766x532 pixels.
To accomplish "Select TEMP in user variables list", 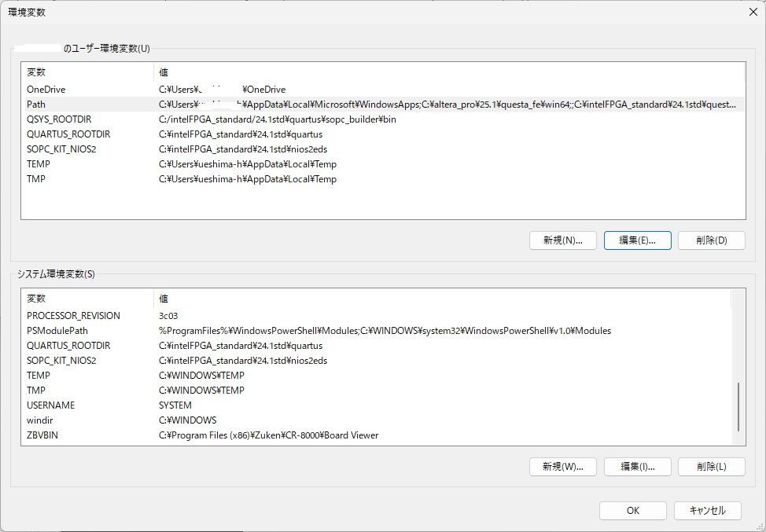I will pyautogui.click(x=383, y=164).
